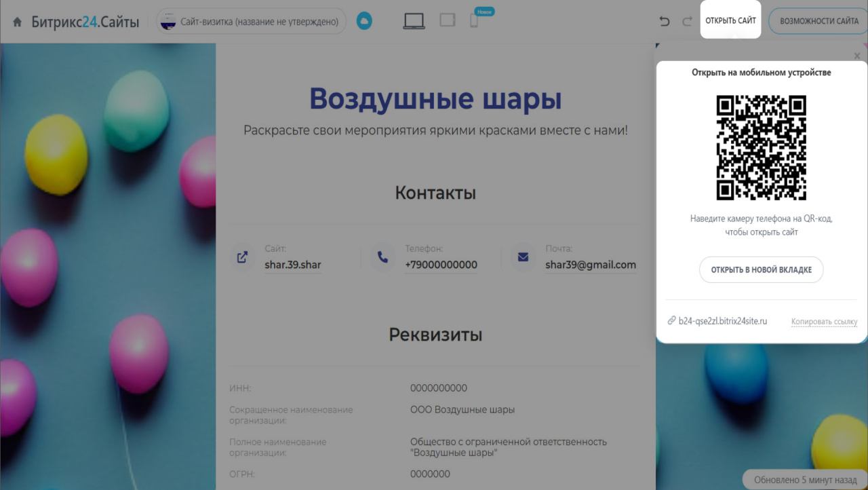This screenshot has height=490, width=868.
Task: Click Копировать ссылку
Action: (x=824, y=322)
